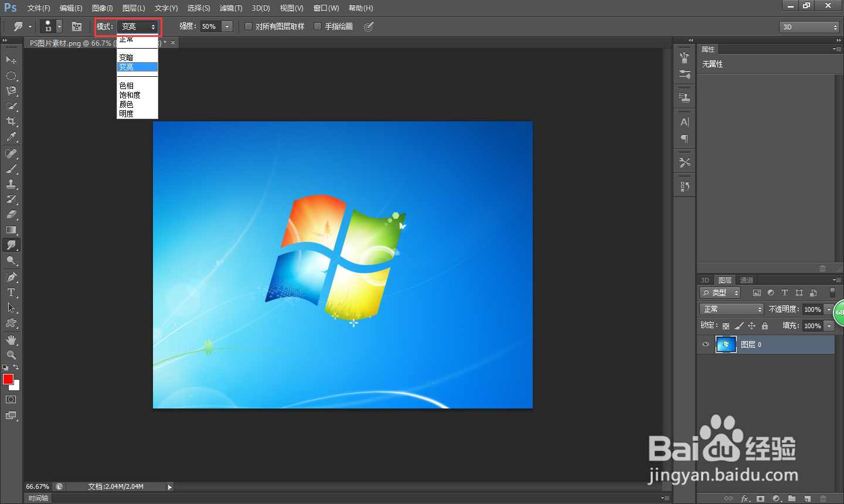Select the Clone Stamp tool
The height and width of the screenshot is (504, 844).
pyautogui.click(x=11, y=184)
